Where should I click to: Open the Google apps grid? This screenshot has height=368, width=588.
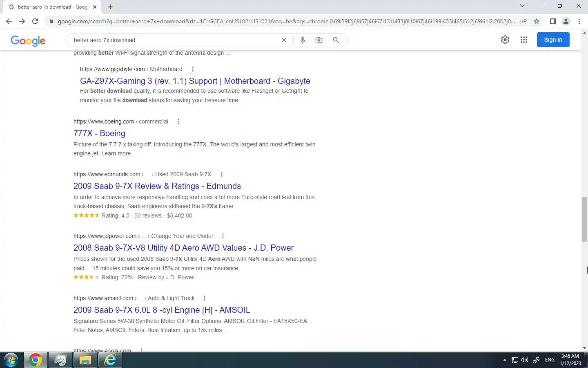tap(524, 40)
